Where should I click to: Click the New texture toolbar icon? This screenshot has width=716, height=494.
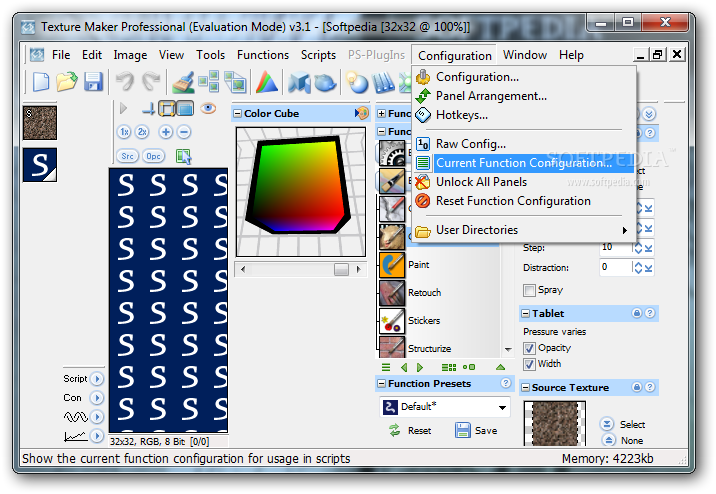point(41,82)
